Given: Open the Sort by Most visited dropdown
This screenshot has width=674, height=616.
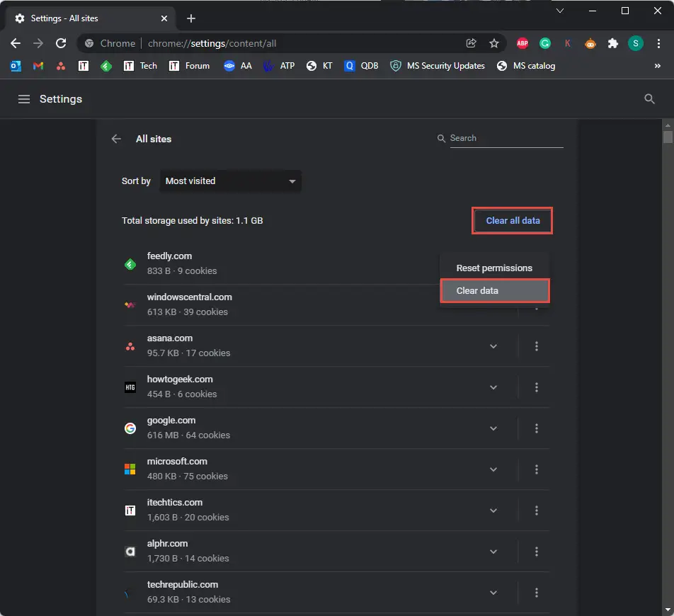Looking at the screenshot, I should pos(230,181).
